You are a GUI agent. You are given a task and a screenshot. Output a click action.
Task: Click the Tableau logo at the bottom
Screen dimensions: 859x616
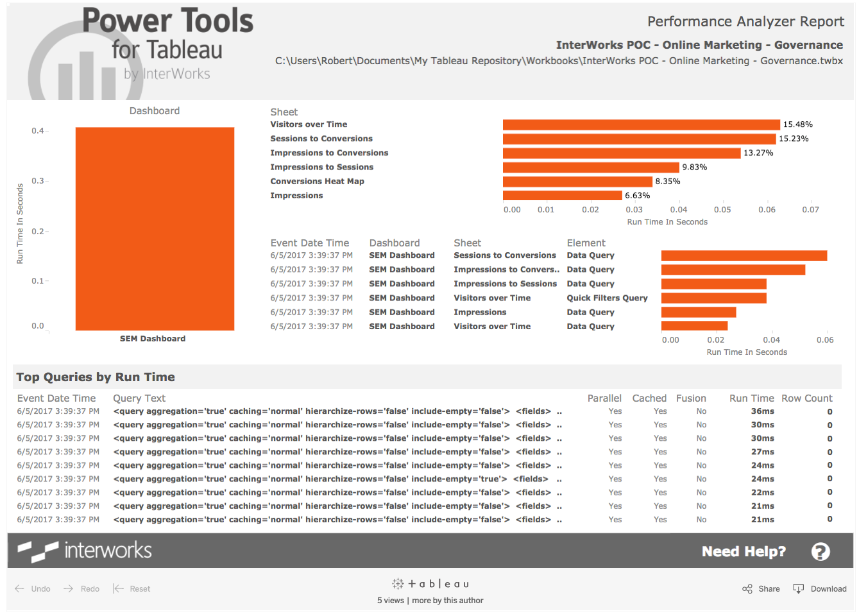pyautogui.click(x=429, y=583)
